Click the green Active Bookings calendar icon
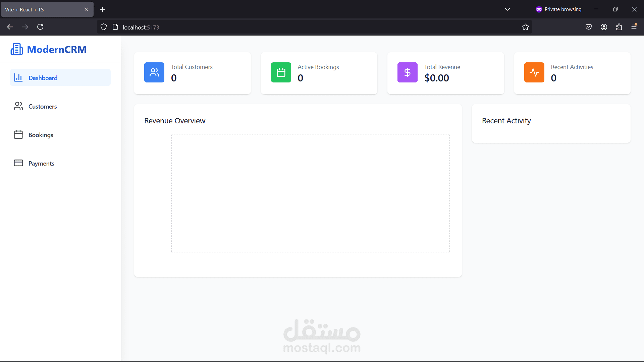Viewport: 644px width, 362px height. [x=281, y=72]
